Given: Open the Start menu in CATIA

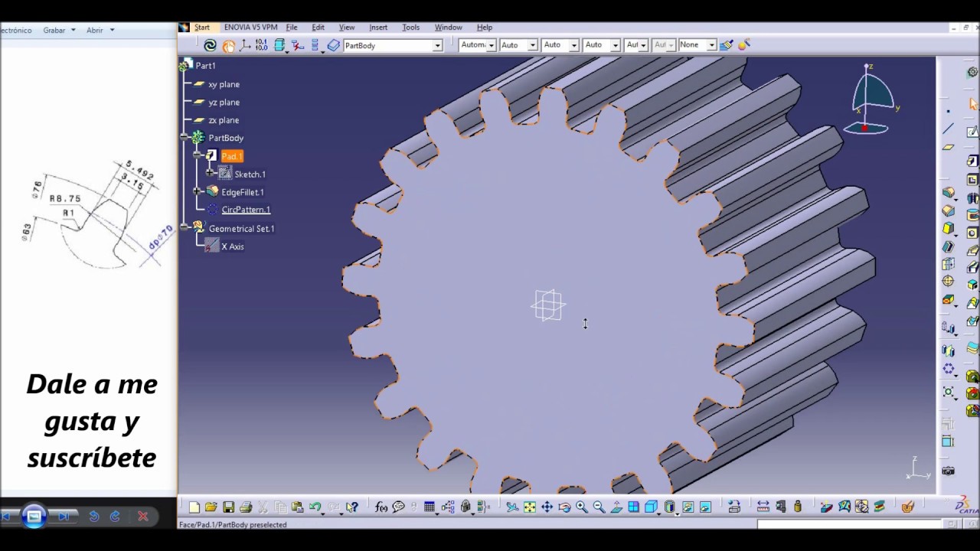Looking at the screenshot, I should [x=202, y=28].
